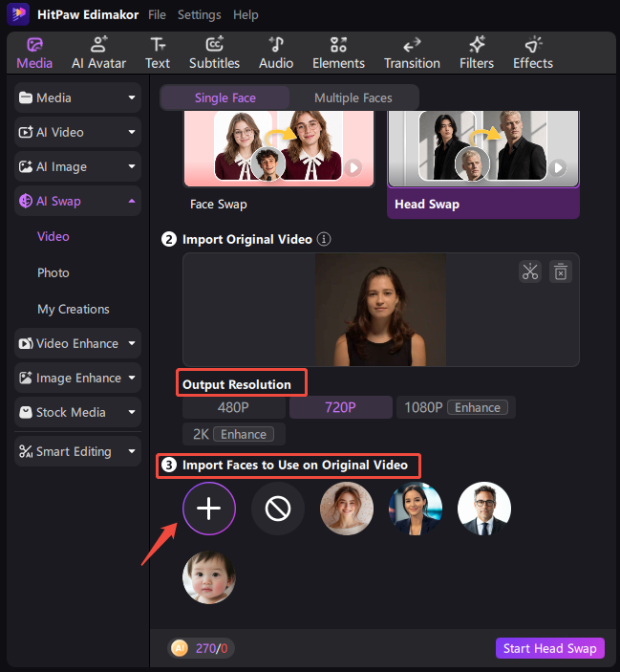The width and height of the screenshot is (620, 672).
Task: Switch to the Multiple Faces tab
Action: click(x=353, y=98)
